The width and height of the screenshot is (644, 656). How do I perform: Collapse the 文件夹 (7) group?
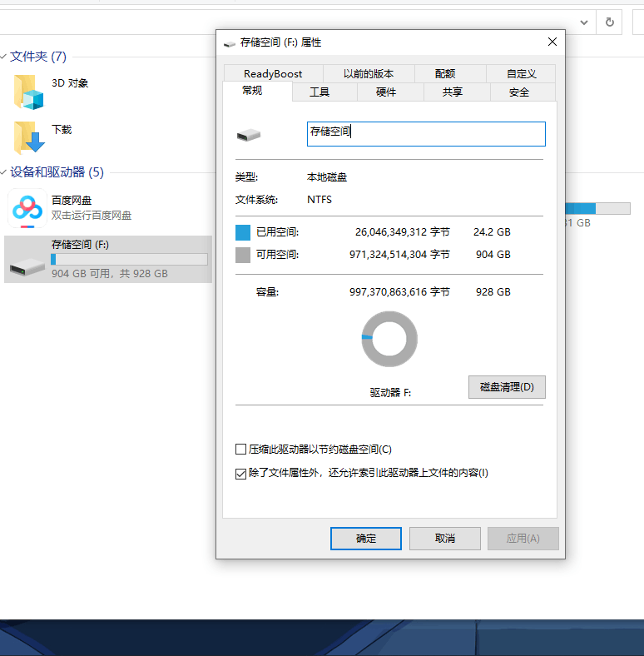pyautogui.click(x=3, y=57)
